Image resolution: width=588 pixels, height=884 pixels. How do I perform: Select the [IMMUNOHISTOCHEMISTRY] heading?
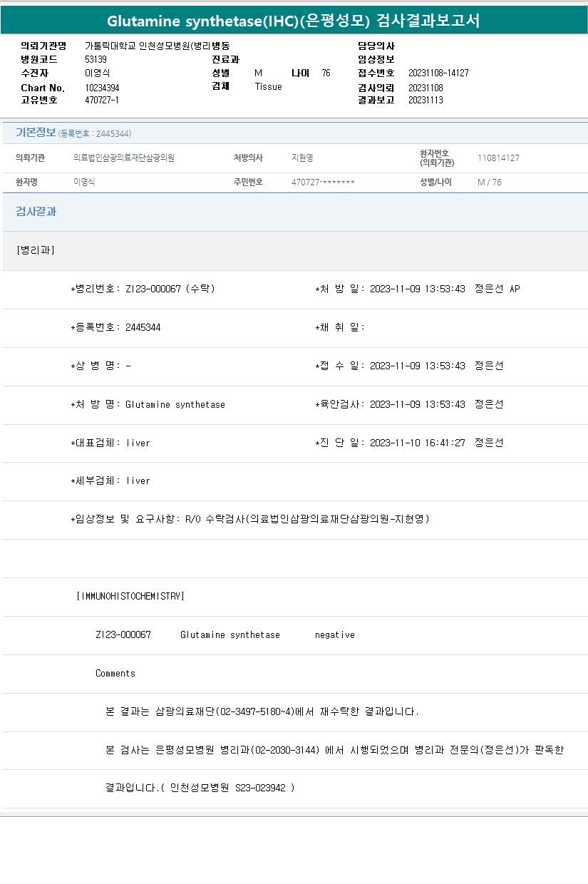(x=130, y=596)
